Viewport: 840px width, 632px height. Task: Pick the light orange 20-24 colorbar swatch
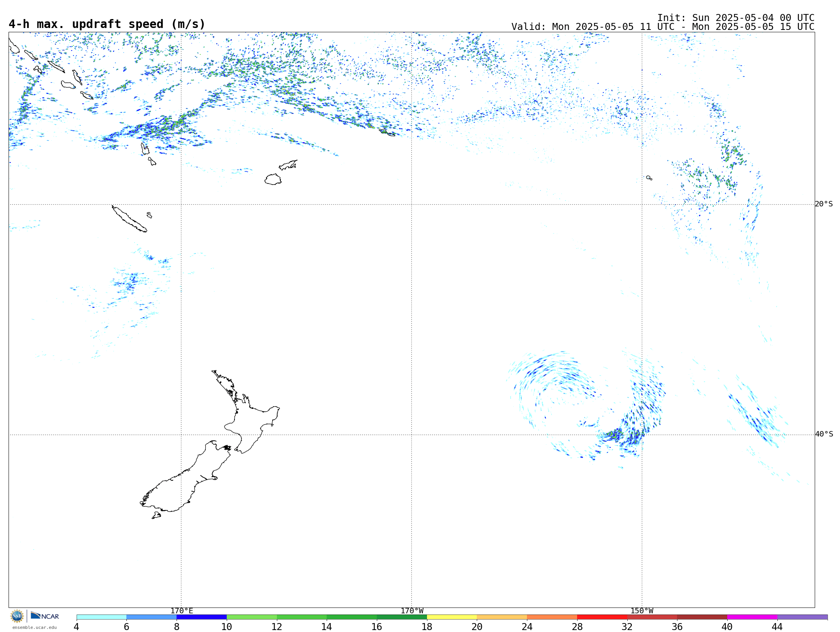(502, 617)
